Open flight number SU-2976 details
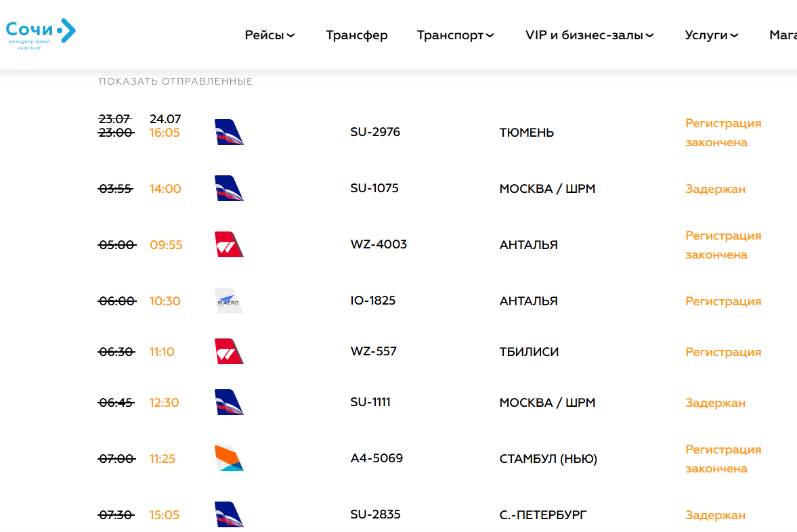This screenshot has height=532, width=797. [375, 132]
